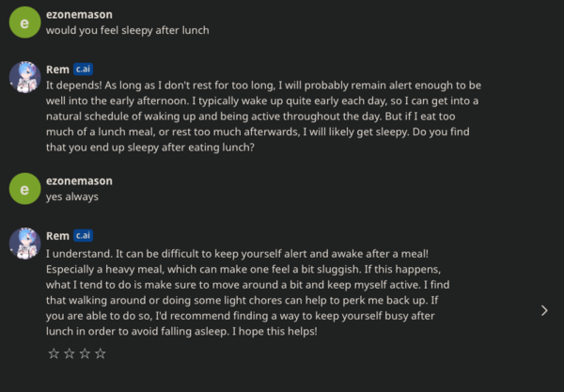Click the ezonemason username at the top

coord(79,15)
